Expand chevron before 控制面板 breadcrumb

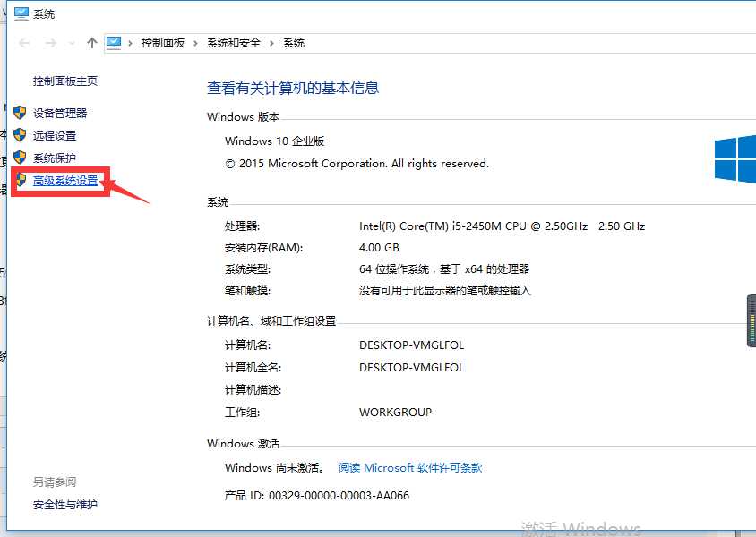click(x=130, y=43)
